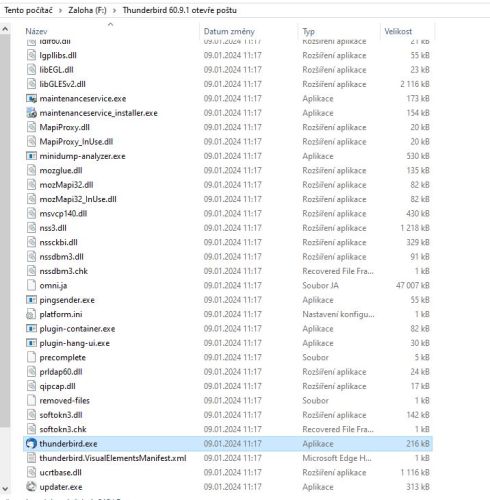Click the Soubor JA type cell
The width and height of the screenshot is (490, 500).
(x=320, y=285)
